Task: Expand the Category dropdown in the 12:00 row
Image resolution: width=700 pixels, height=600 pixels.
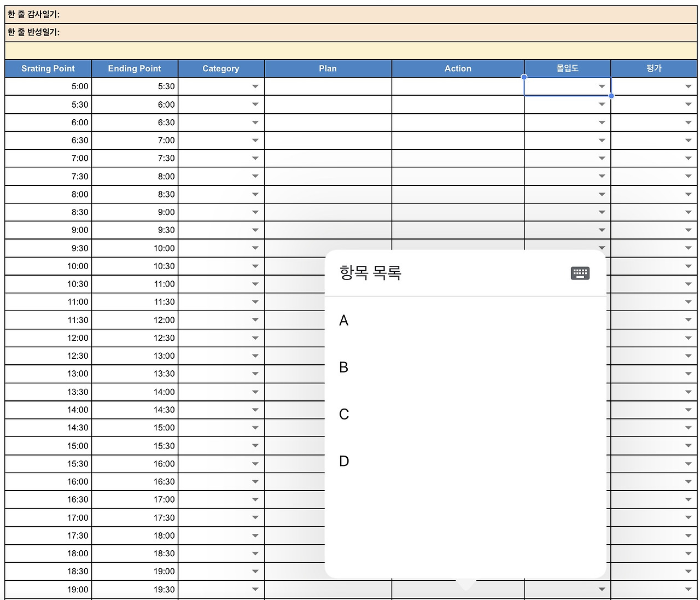Action: coord(255,338)
